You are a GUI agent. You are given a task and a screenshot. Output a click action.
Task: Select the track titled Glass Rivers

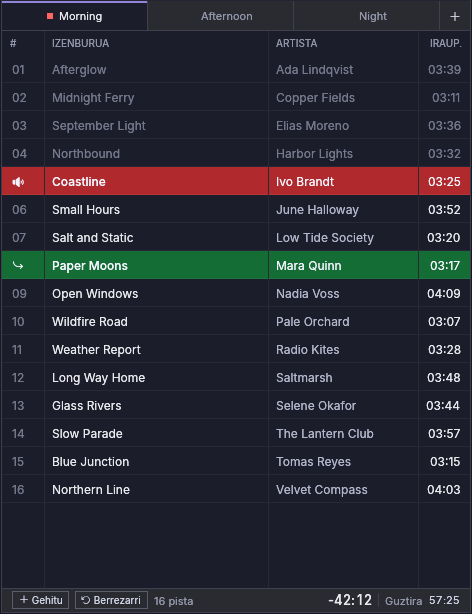(x=87, y=406)
